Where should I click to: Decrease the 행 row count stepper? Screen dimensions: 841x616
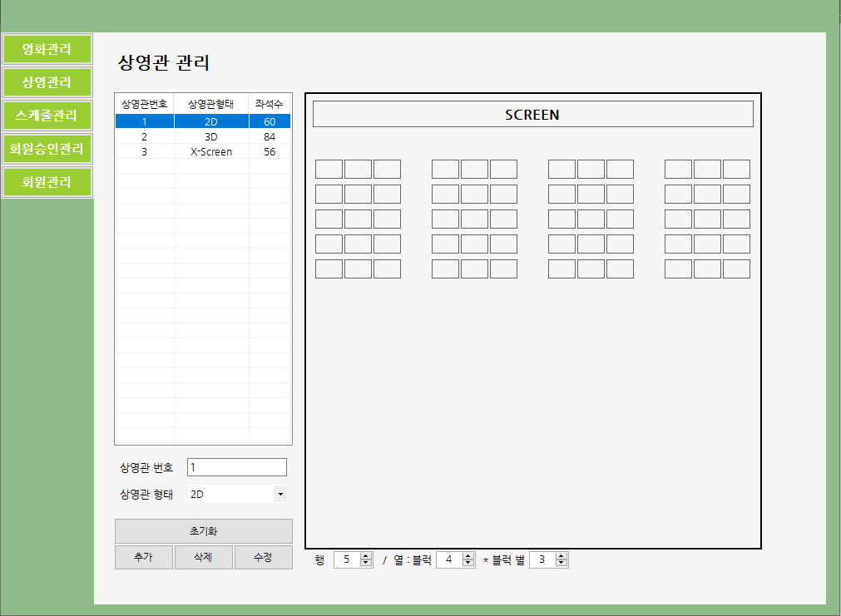[x=365, y=563]
